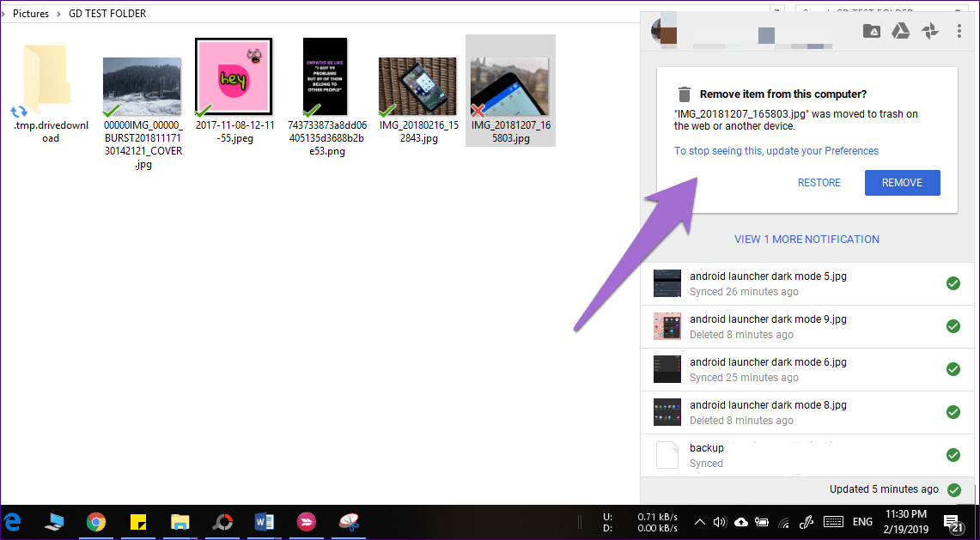Expand VIEW 1 MORE NOTIFICATION
This screenshot has height=540, width=980.
pos(807,240)
